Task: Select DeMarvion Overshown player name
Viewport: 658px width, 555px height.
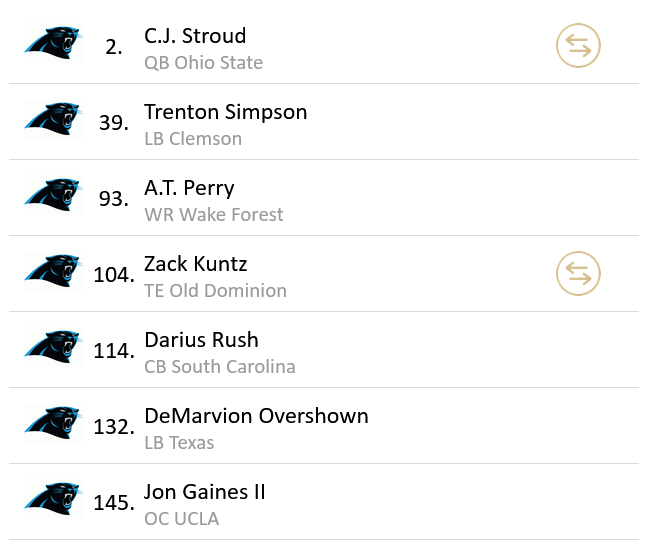Action: point(256,416)
